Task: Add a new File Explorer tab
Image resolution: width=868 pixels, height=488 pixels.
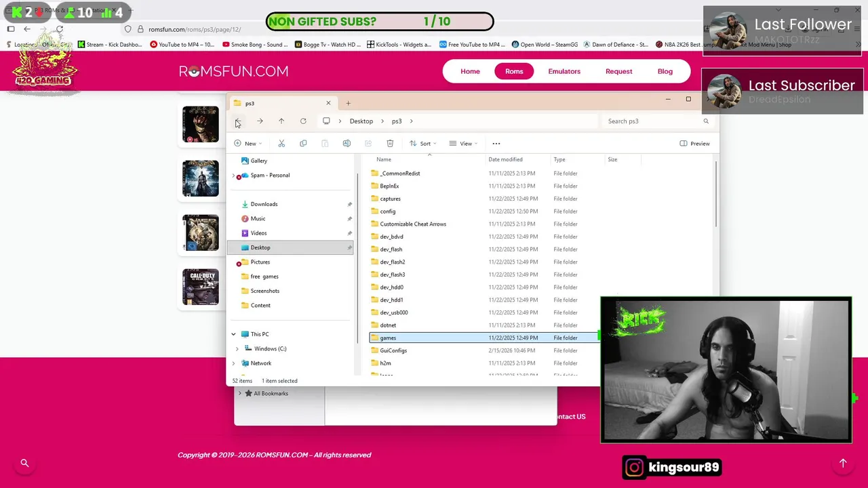Action: 348,103
